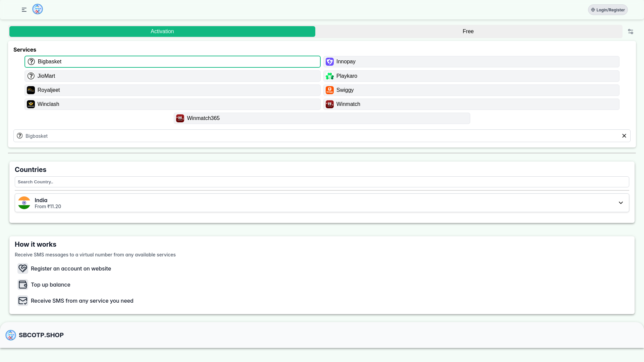Select the JioMart service
644x362 pixels.
(172, 76)
